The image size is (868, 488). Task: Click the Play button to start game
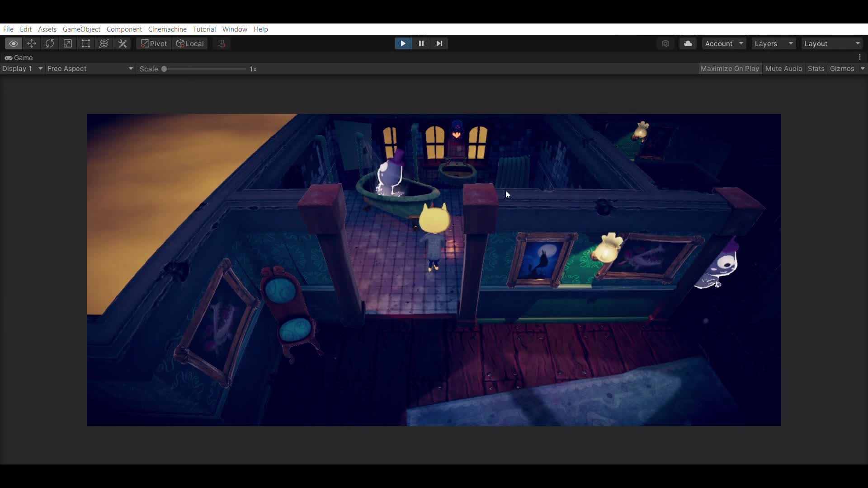click(x=403, y=43)
